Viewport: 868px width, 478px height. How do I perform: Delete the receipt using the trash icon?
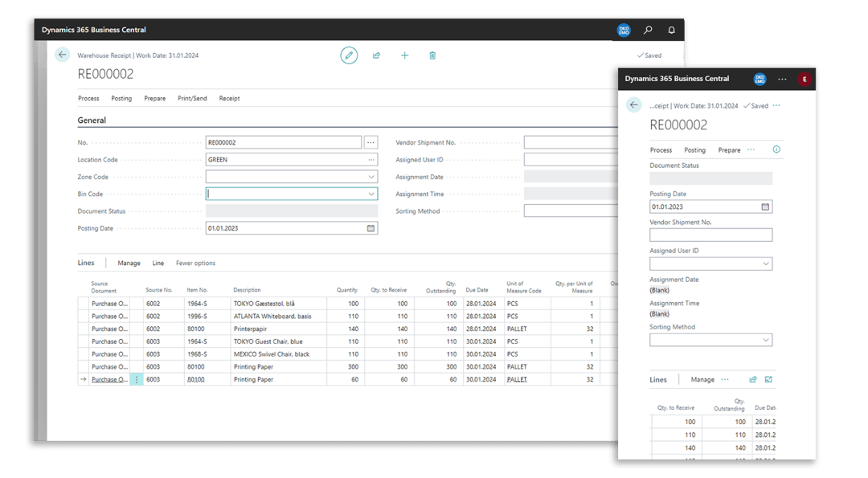tap(432, 55)
